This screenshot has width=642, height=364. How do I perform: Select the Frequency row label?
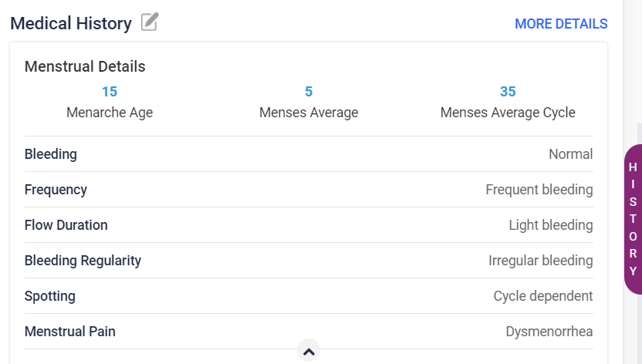click(x=56, y=190)
